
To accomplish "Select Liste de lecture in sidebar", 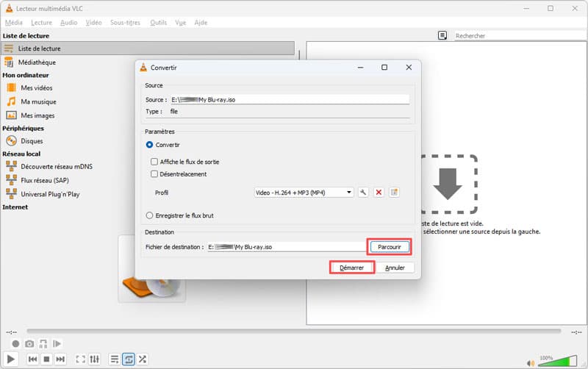I will click(148, 49).
